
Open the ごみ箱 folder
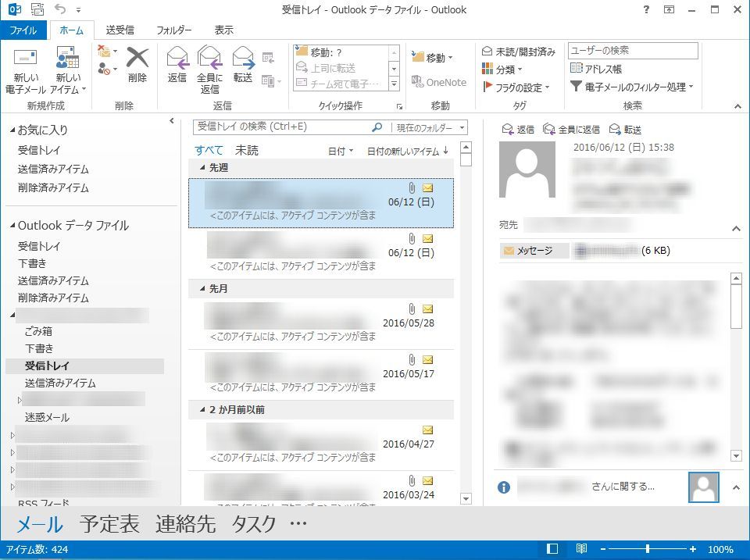[38, 331]
